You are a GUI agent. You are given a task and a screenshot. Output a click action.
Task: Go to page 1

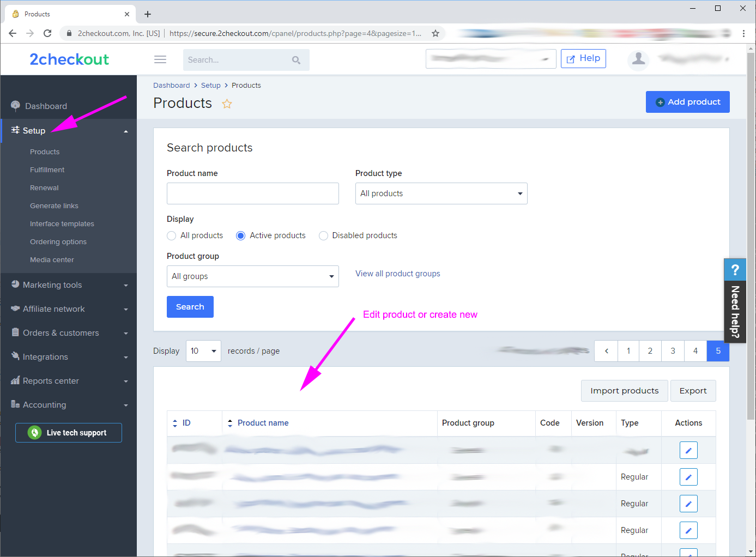(628, 351)
